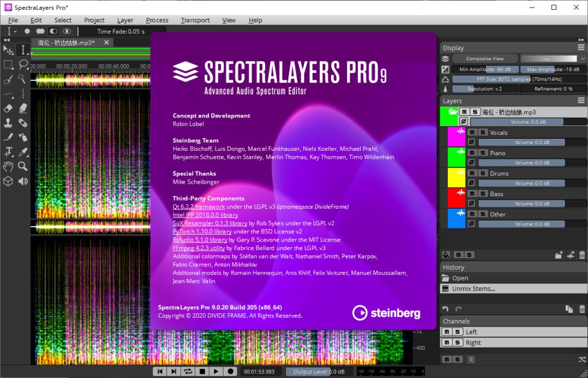Screen dimensions: 588x378
Task: Solo the Right channel
Action: (x=458, y=342)
